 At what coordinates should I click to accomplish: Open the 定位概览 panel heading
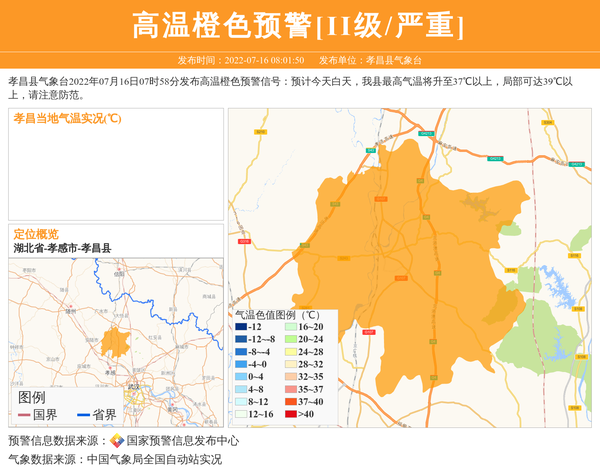point(36,234)
